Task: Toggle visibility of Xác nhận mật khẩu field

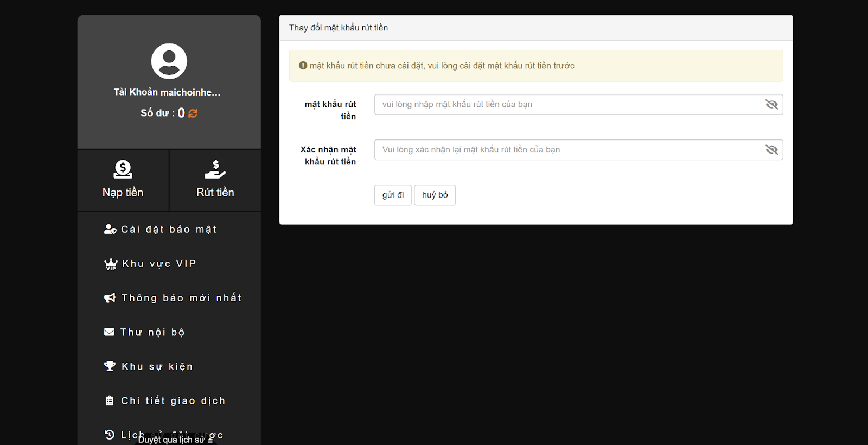Action: click(771, 150)
